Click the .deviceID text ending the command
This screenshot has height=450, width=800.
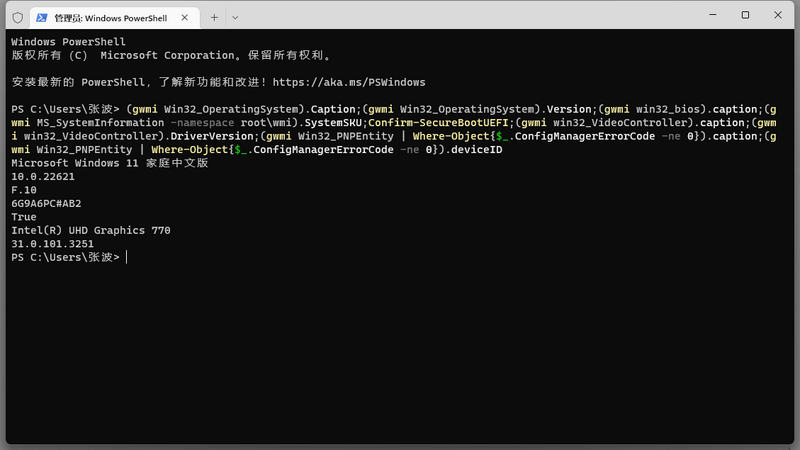click(x=473, y=149)
